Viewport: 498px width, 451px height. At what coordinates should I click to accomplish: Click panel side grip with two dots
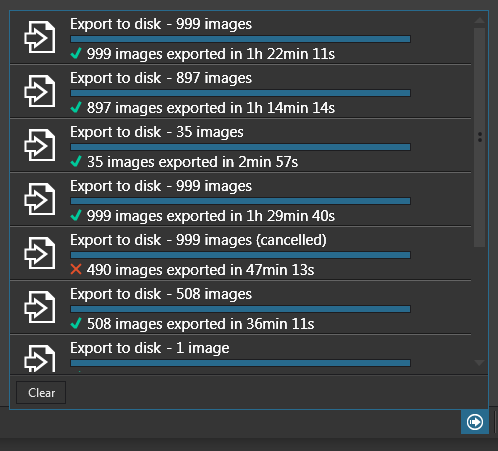point(480,137)
